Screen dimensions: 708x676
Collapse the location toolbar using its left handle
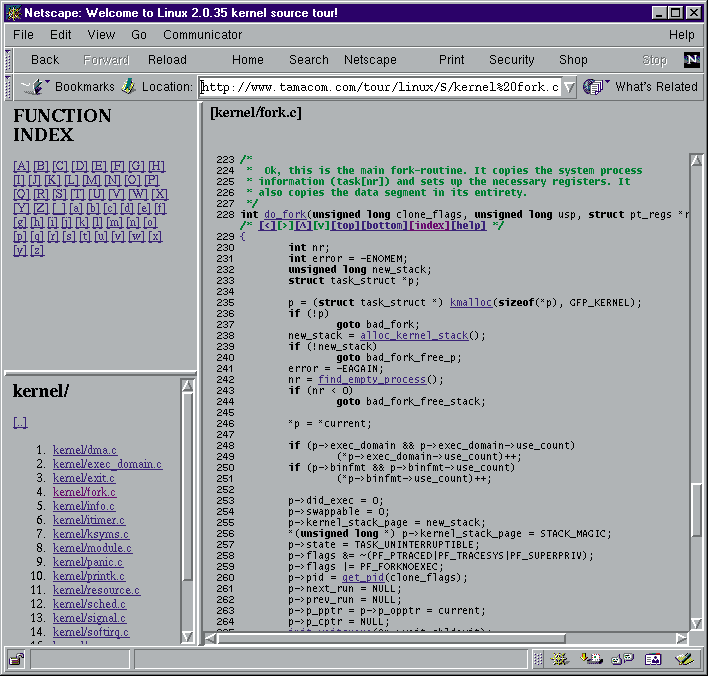point(8,87)
